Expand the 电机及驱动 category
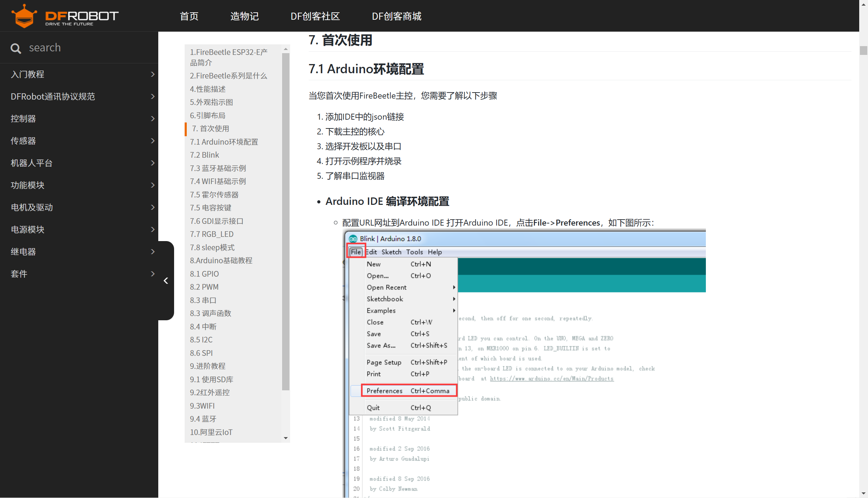This screenshot has width=868, height=498. pos(79,207)
